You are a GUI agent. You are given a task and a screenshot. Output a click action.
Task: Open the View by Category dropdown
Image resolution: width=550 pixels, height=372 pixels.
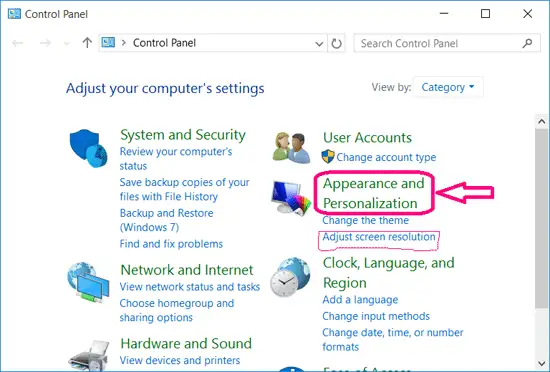tap(448, 87)
